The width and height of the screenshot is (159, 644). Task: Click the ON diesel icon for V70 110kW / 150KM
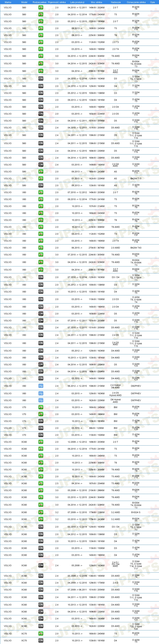point(41,435)
